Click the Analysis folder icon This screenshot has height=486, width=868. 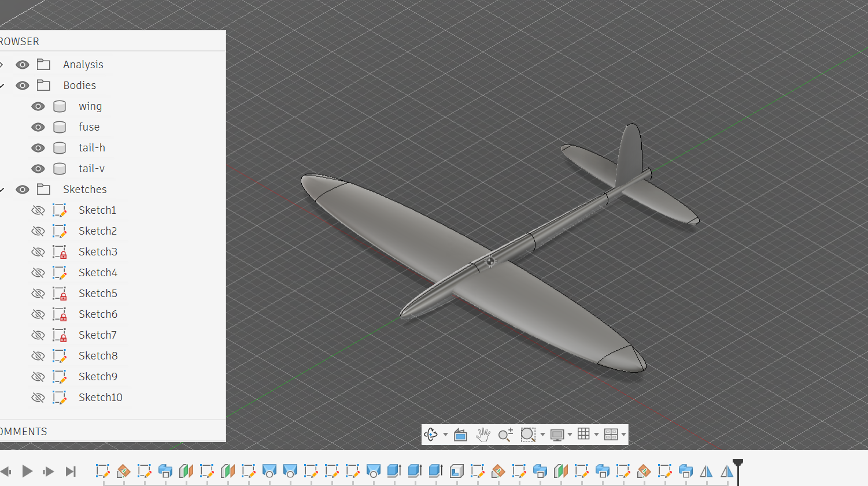pyautogui.click(x=43, y=65)
